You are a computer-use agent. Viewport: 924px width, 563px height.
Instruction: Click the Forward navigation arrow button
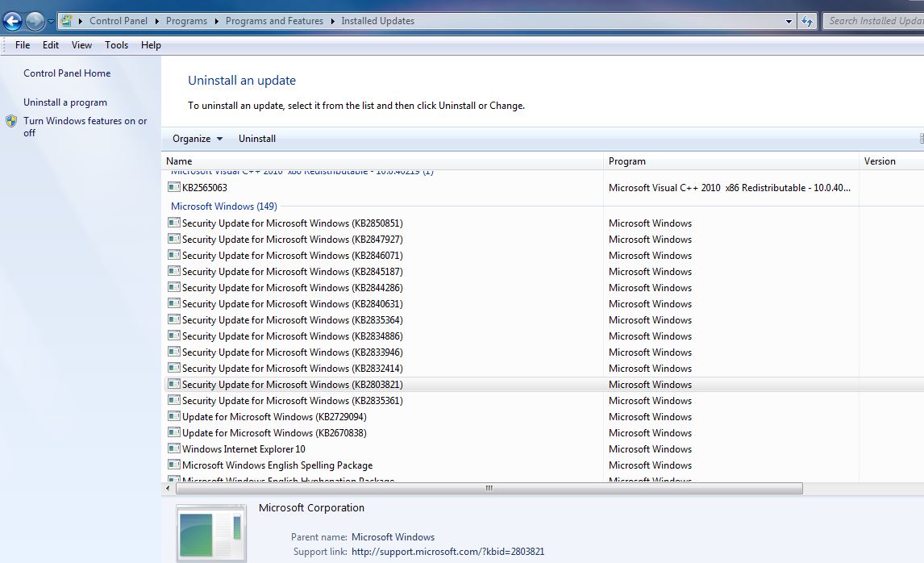point(35,21)
